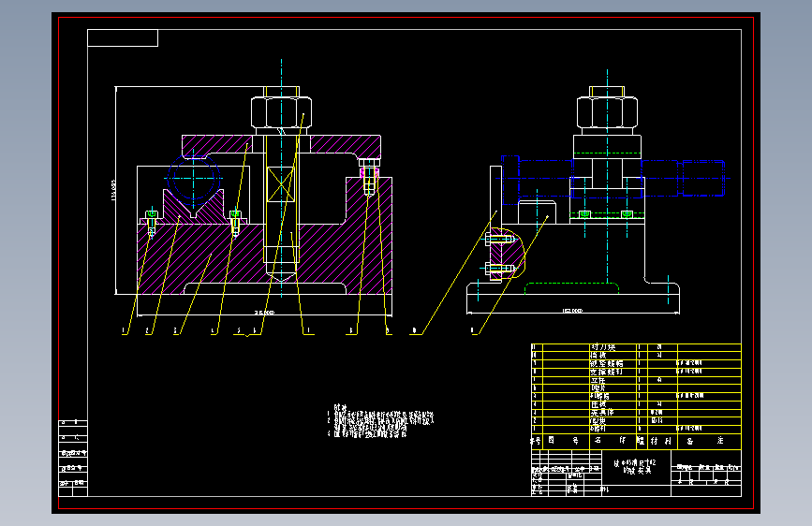812x526 pixels.
Task: Select the 夹具体 row in parts list
Action: (636, 413)
